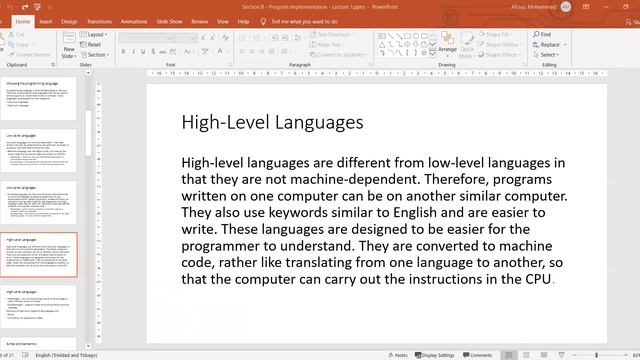Toggle Underline formatting
640x360 pixels.
click(x=143, y=51)
